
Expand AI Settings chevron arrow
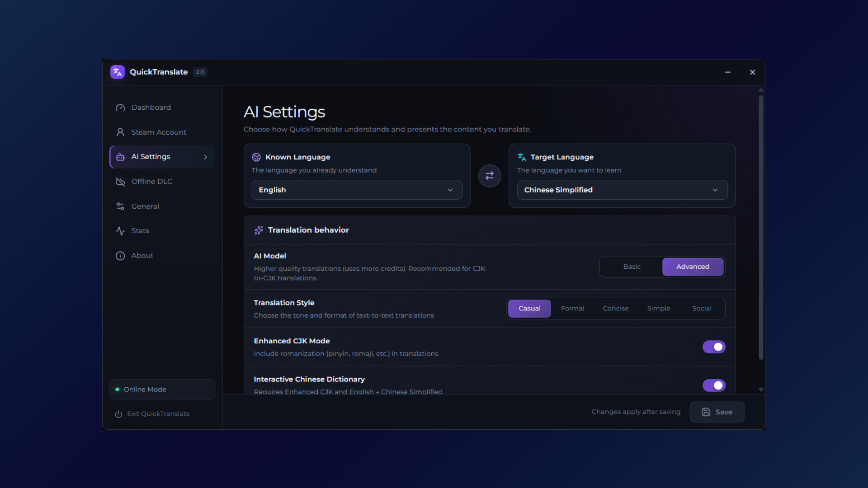coord(205,157)
